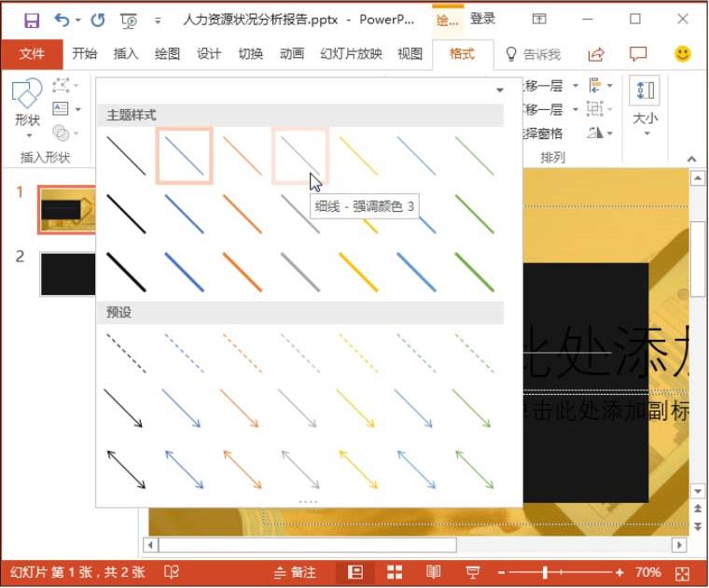Click the 登录 sign-in button

click(x=483, y=20)
